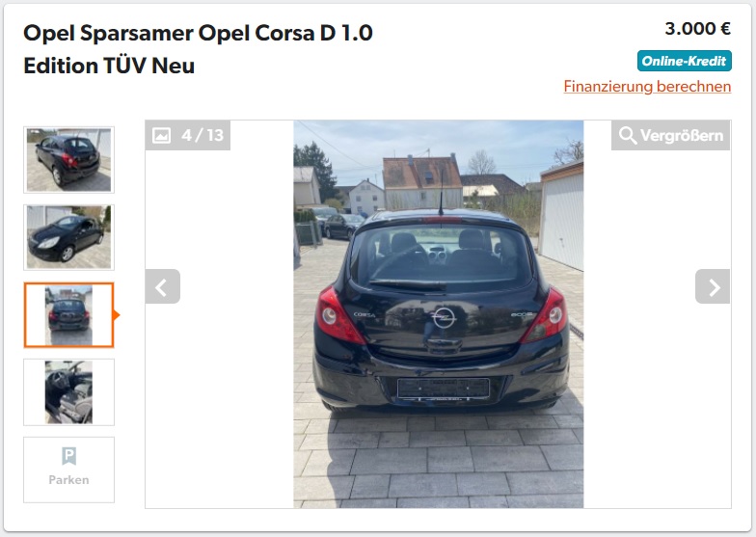Click the Online-Kredit badge
Viewport: 756px width, 537px height.
click(685, 62)
